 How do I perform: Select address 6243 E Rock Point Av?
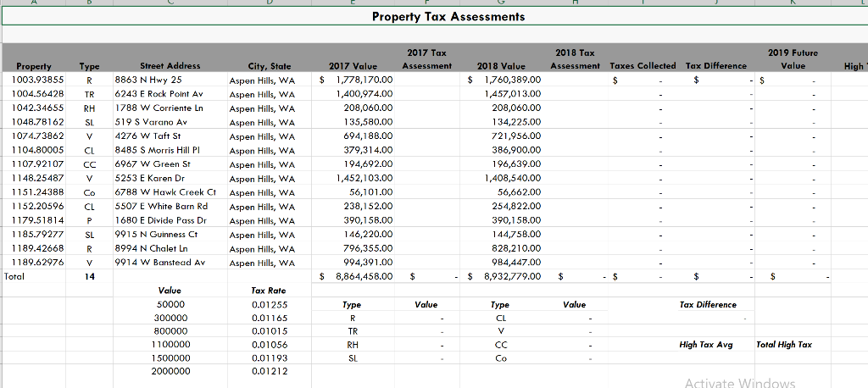[159, 93]
